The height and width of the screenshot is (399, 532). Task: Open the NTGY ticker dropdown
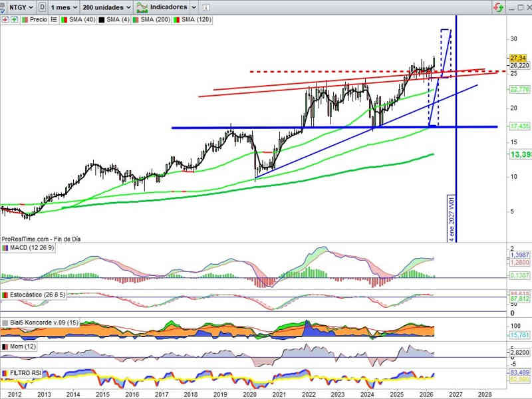(21, 7)
